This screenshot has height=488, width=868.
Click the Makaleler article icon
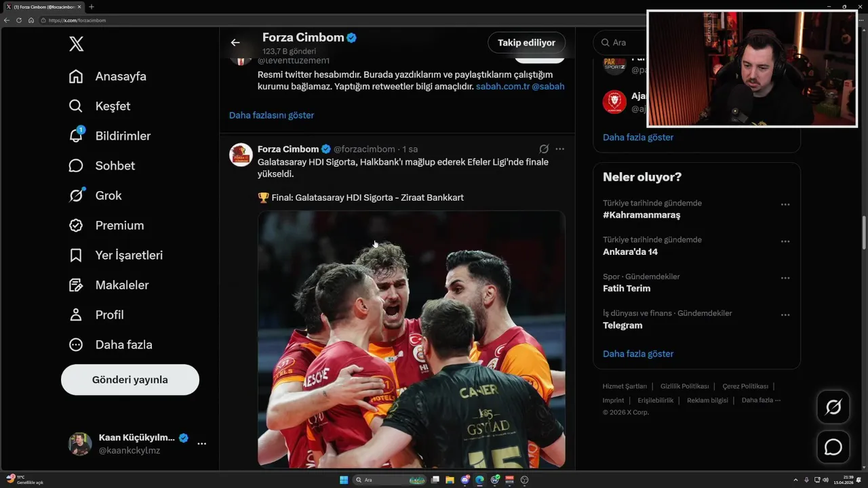pos(76,285)
